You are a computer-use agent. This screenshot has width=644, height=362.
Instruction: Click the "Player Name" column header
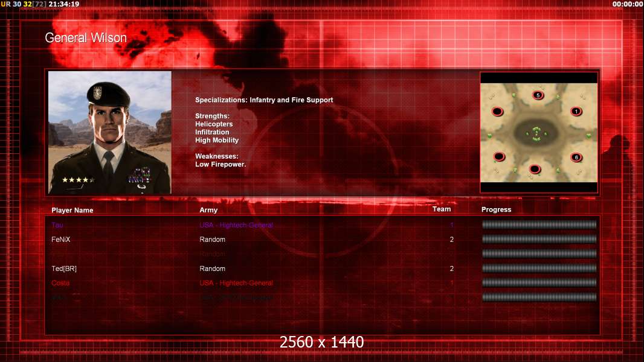[72, 210]
